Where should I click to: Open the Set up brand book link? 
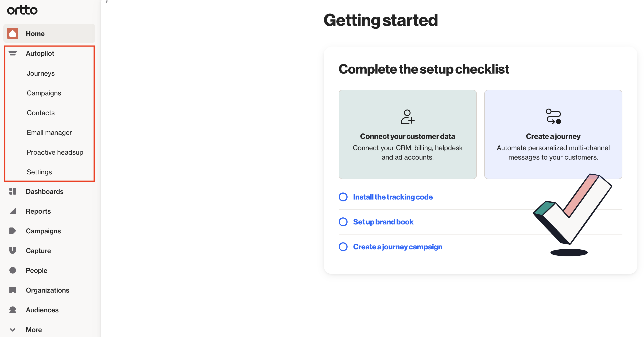point(383,222)
